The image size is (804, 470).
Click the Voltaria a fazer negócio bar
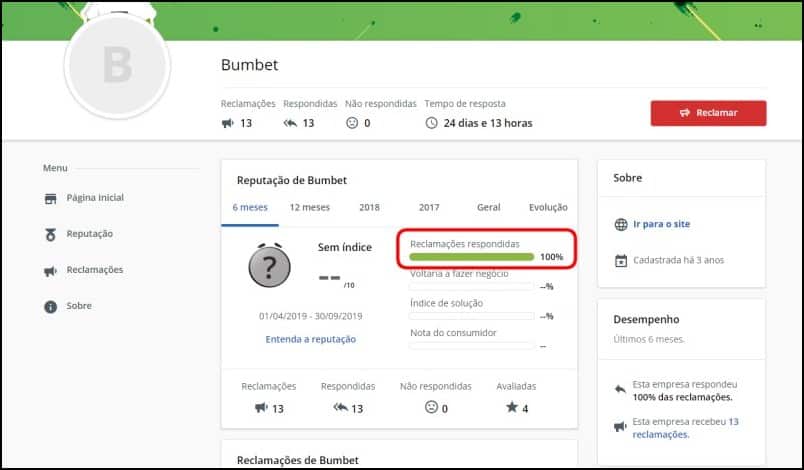click(x=471, y=287)
